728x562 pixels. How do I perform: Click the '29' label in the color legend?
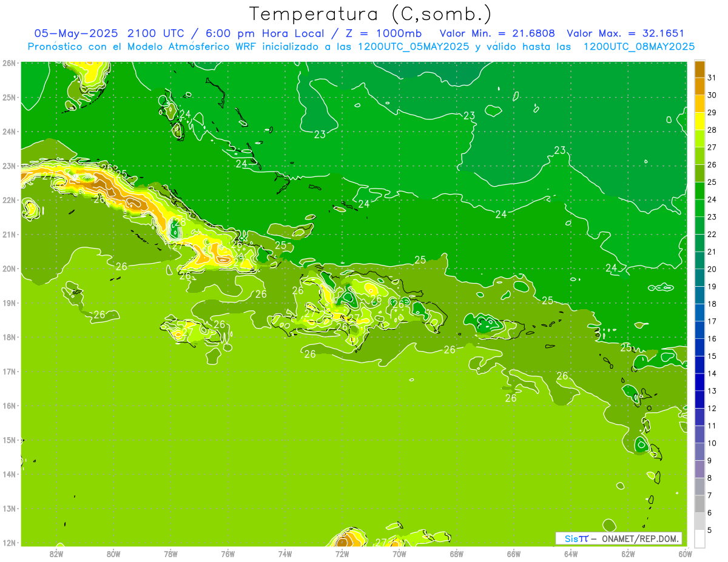[712, 113]
